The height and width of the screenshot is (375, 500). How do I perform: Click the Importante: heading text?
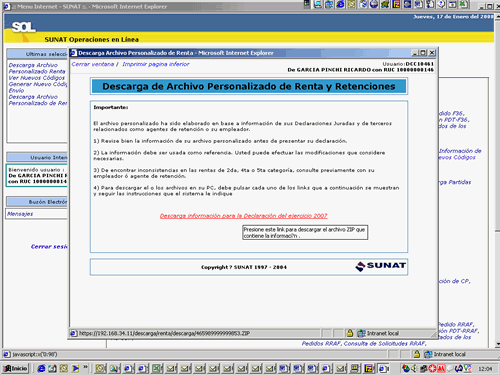111,107
